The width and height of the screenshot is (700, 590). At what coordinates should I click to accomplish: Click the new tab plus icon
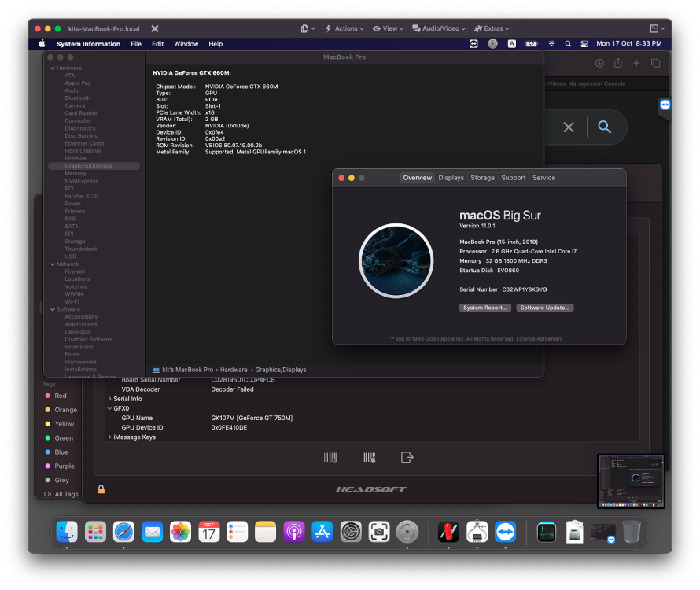(x=636, y=63)
